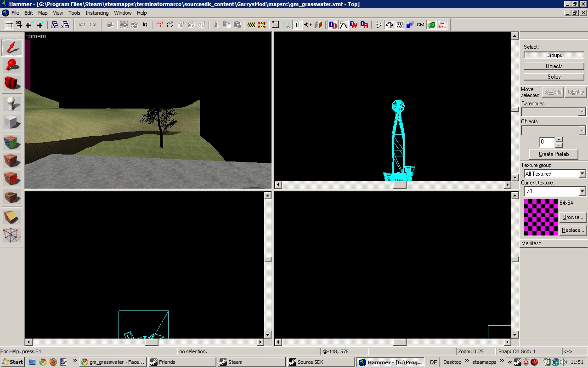Screen dimensions: 588x368
Task: Open the Categories dropdown
Action: click(x=582, y=112)
